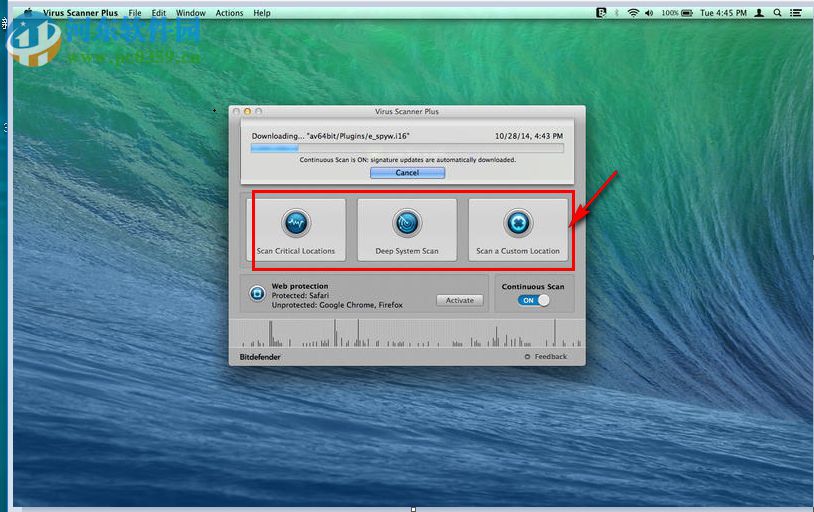Image resolution: width=814 pixels, height=512 pixels.
Task: Click the Downloading file name text
Action: tap(331, 136)
